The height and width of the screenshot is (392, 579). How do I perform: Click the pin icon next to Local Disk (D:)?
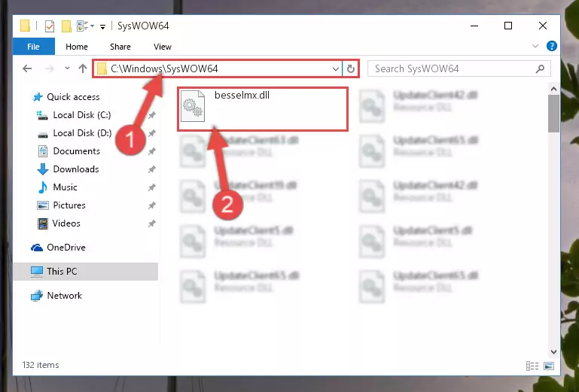[152, 134]
